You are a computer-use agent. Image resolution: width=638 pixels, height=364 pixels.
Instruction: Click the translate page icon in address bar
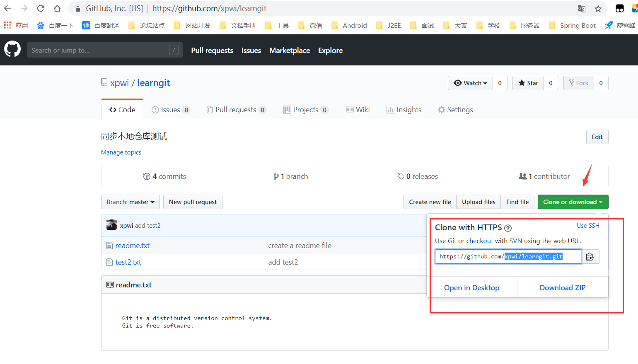pos(582,8)
